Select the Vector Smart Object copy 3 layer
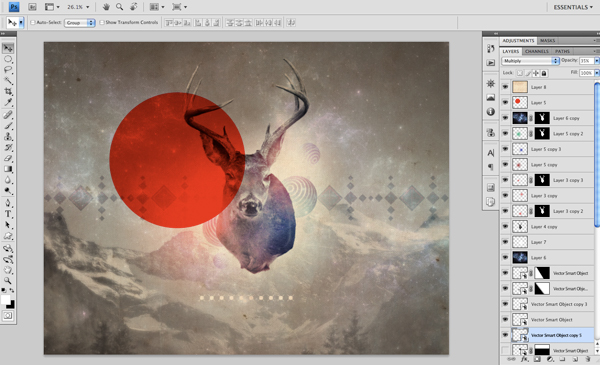 click(548, 304)
